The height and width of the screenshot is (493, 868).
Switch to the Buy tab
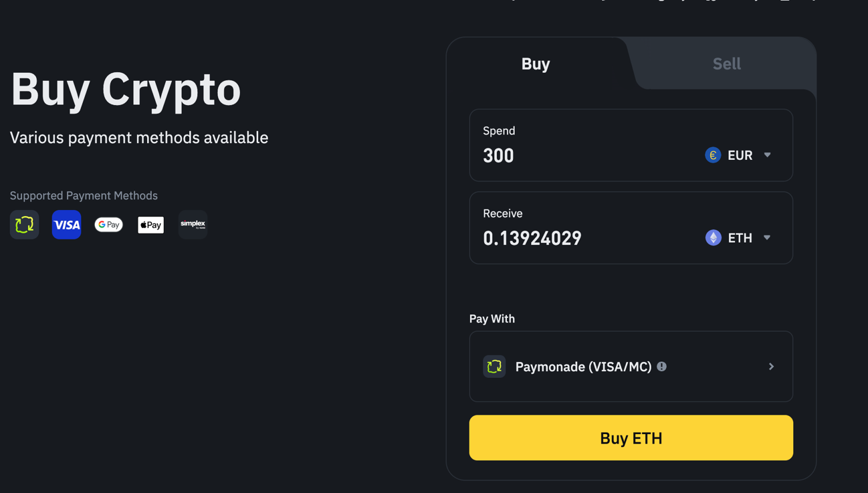[536, 64]
